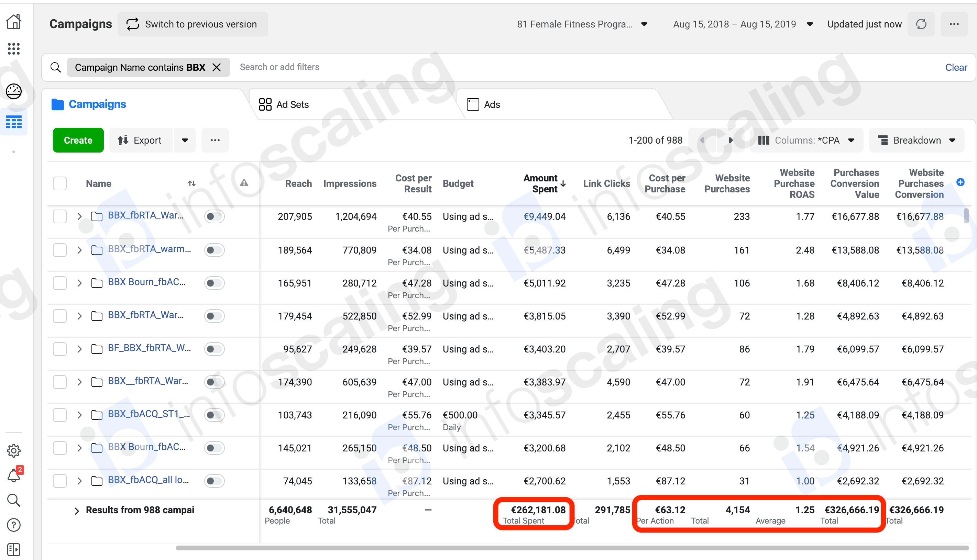Remove the Campaign Name contains BBX filter

(217, 68)
